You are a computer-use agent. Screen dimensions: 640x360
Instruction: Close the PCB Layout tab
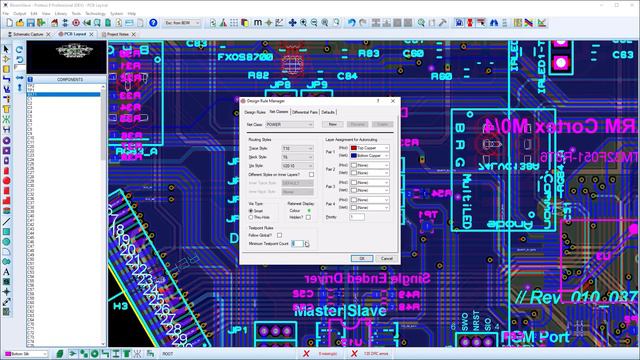[x=91, y=34]
